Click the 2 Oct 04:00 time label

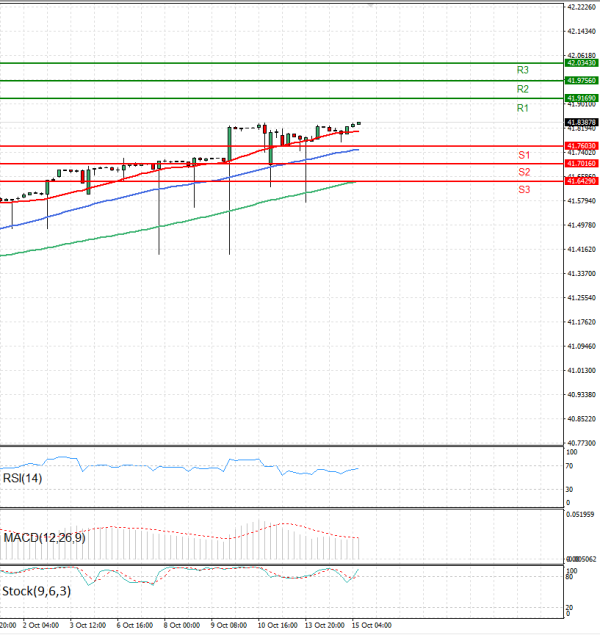click(40, 625)
